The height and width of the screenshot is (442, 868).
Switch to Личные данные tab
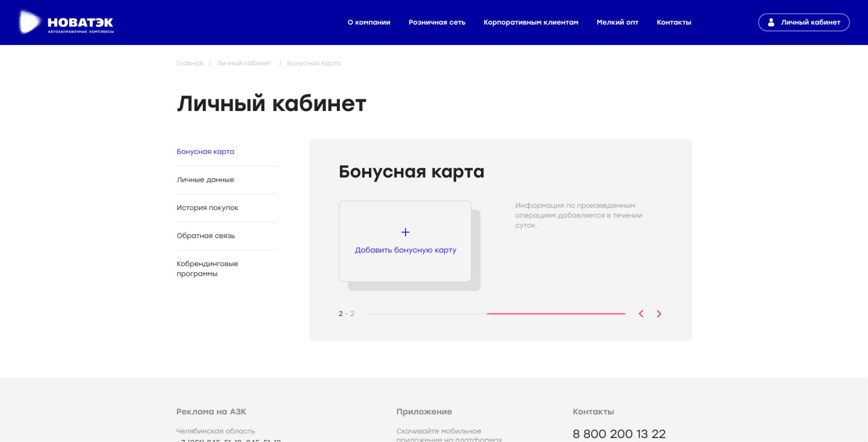pyautogui.click(x=205, y=180)
